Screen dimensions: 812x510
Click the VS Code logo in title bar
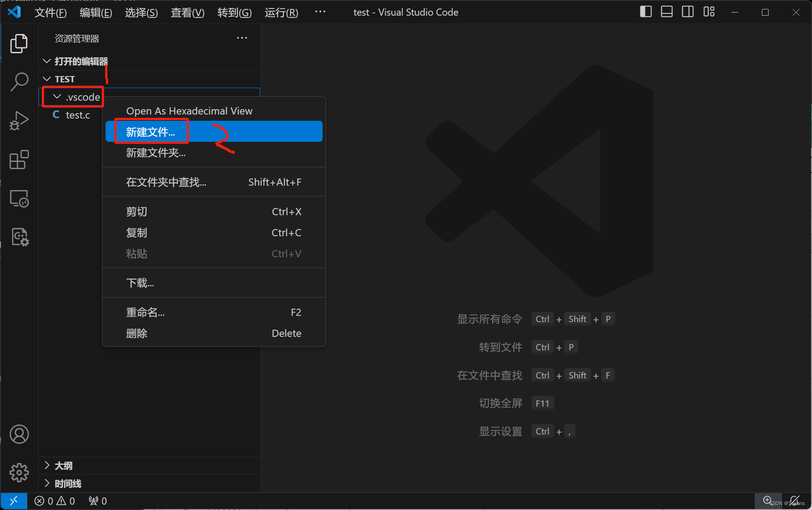14,12
